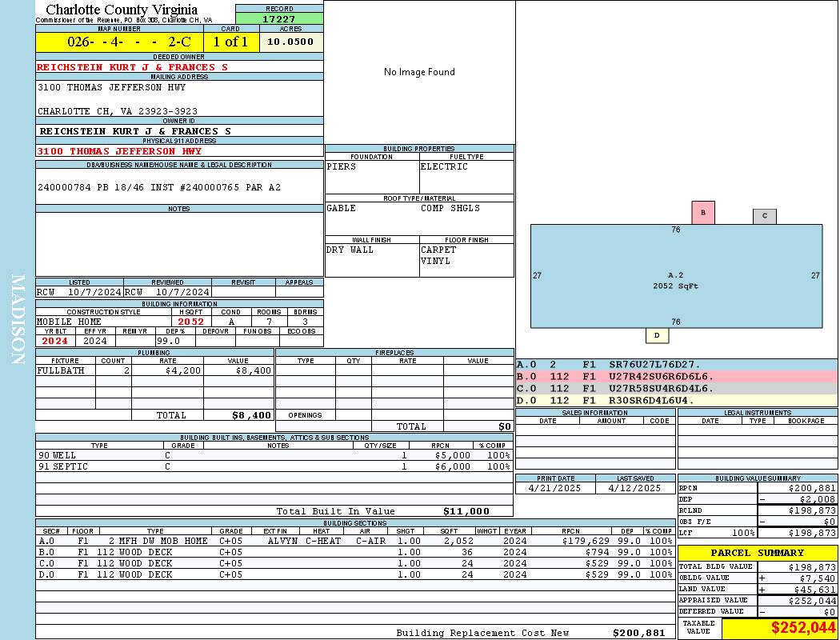Click the listed date RCW 10/7/2024

79,293
